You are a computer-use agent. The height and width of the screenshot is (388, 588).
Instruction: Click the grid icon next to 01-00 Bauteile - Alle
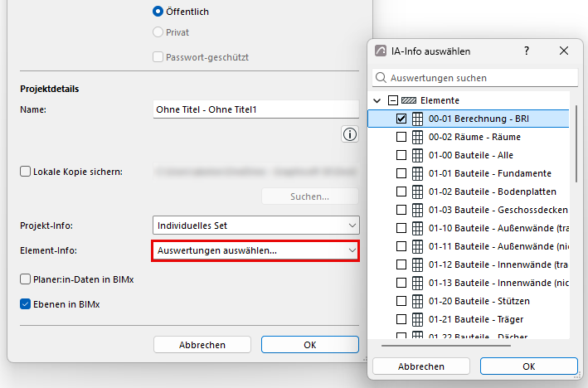417,155
